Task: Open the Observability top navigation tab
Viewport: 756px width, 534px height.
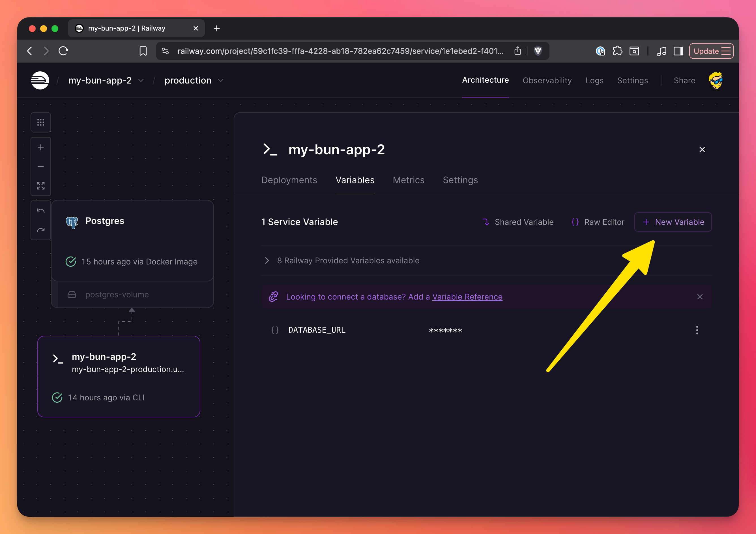Action: (547, 81)
